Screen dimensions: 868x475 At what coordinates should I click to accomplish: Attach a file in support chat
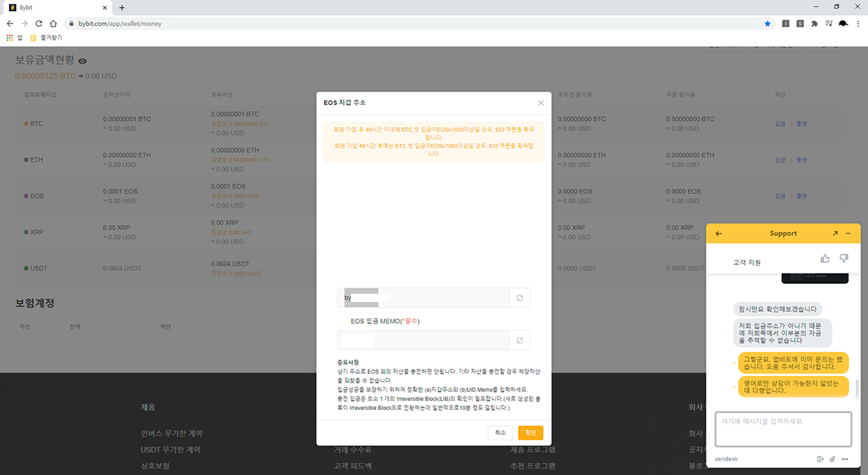tap(832, 459)
